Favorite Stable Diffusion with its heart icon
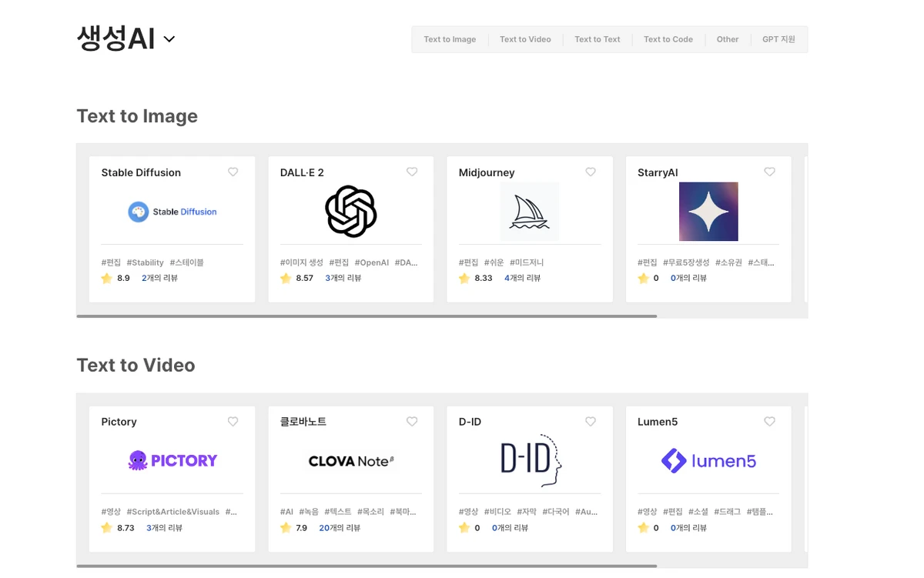924x578 pixels. 233,172
